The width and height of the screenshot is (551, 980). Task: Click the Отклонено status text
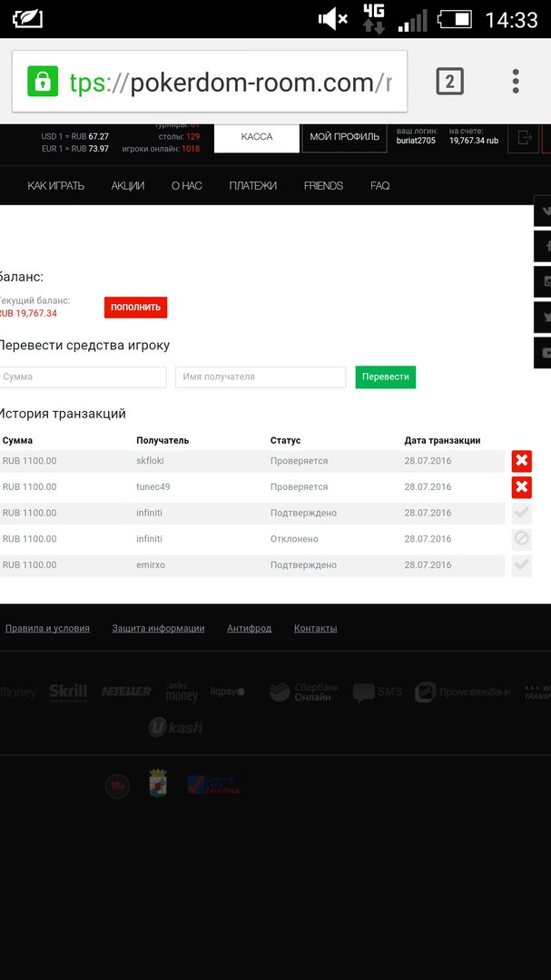[x=294, y=539]
